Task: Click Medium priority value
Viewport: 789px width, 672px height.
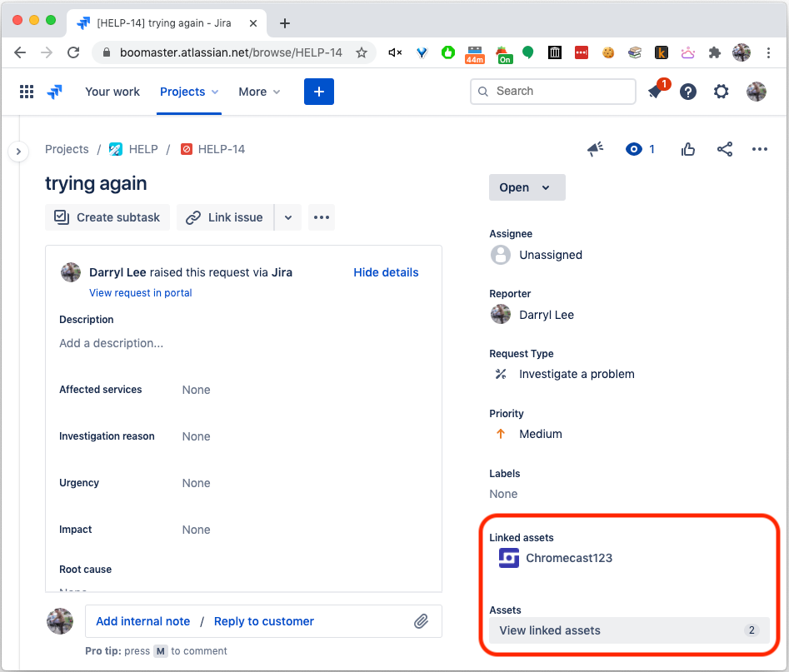Action: pyautogui.click(x=541, y=434)
